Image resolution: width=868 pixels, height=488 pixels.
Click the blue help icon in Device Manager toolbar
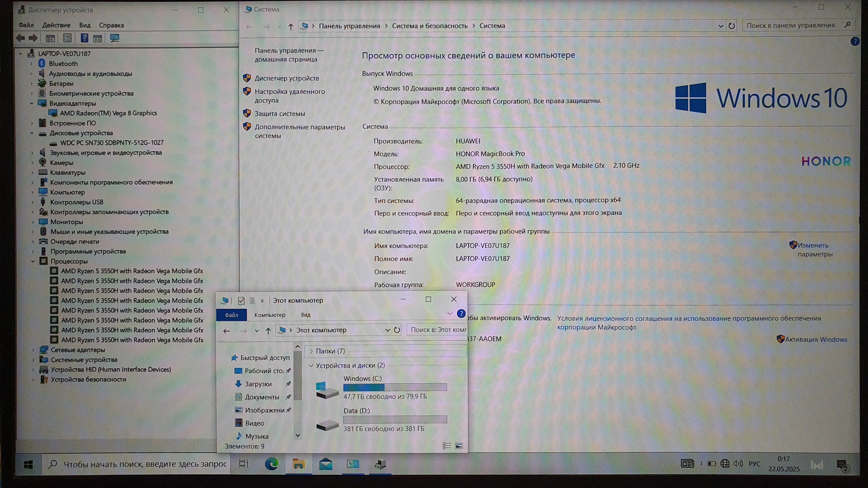pos(84,39)
